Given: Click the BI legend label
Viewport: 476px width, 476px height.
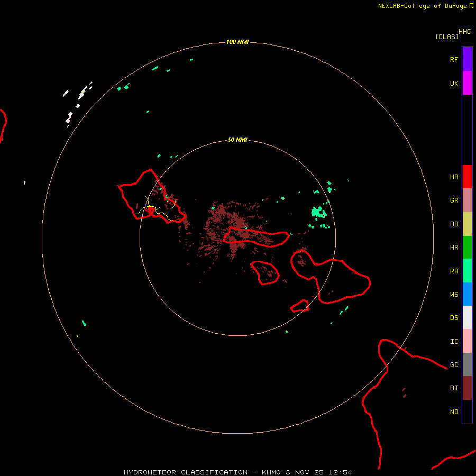Looking at the screenshot, I should tap(454, 388).
